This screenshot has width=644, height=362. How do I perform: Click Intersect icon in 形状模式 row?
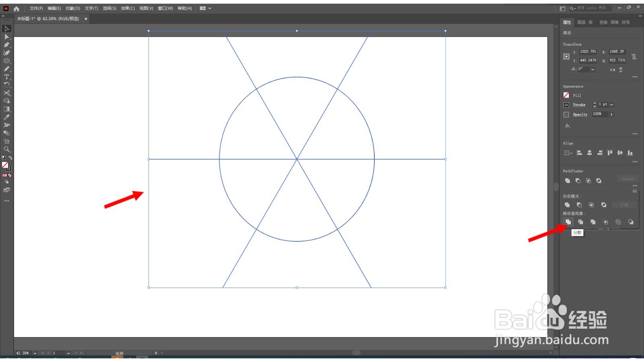pyautogui.click(x=591, y=205)
